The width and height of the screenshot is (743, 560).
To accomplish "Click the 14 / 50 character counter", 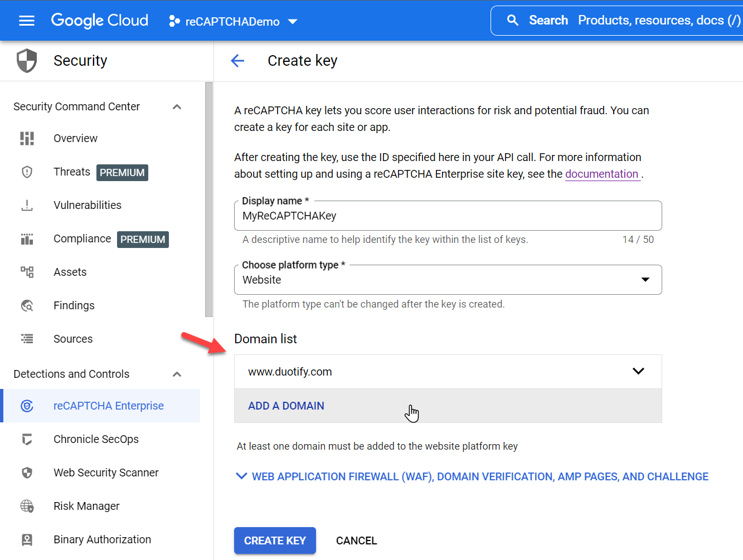I will coord(638,240).
